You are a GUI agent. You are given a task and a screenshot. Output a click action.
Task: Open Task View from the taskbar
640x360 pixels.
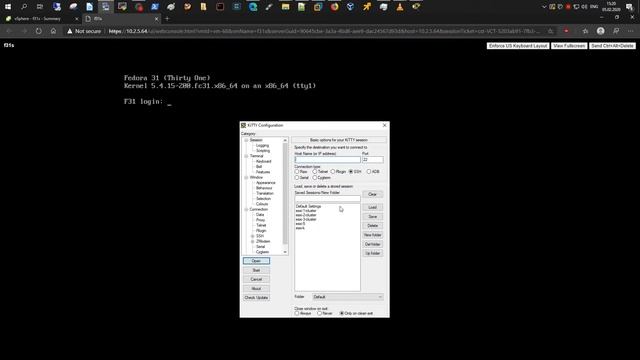40,7
